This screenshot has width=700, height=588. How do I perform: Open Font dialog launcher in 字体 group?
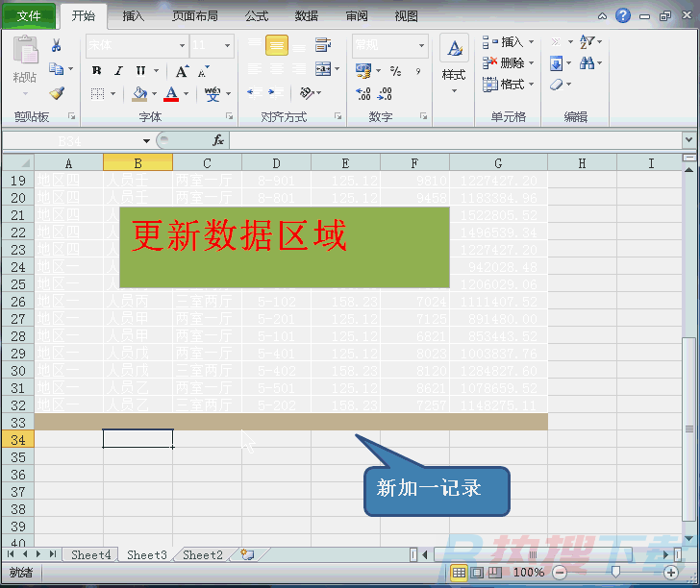coord(229,116)
